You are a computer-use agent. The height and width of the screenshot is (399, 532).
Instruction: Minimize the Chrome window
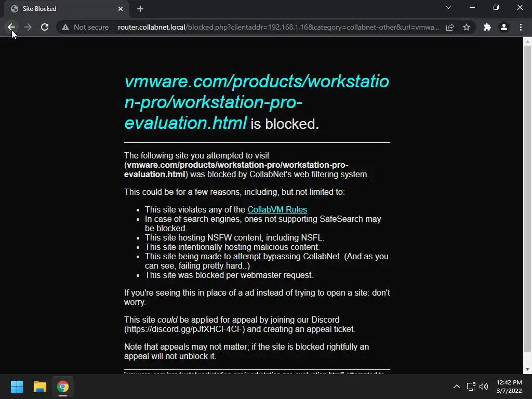(x=472, y=7)
